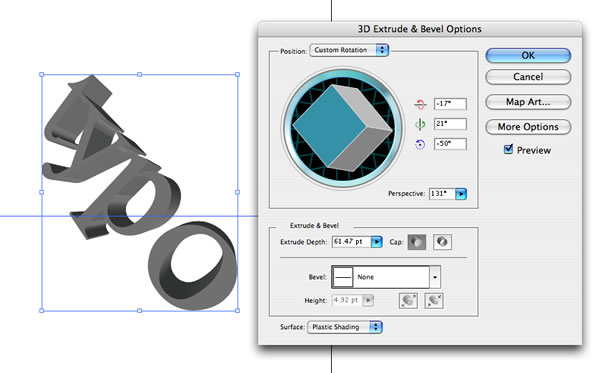Open the Map Art dialog
The height and width of the screenshot is (373, 600).
(528, 102)
